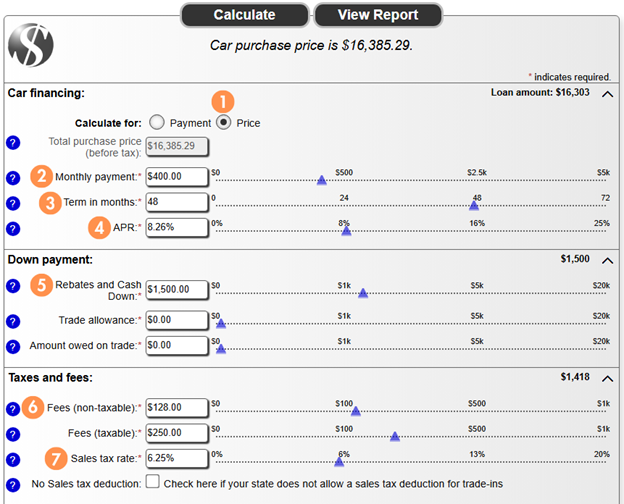624x504 pixels.
Task: Click the Calculate button
Action: pyautogui.click(x=245, y=15)
